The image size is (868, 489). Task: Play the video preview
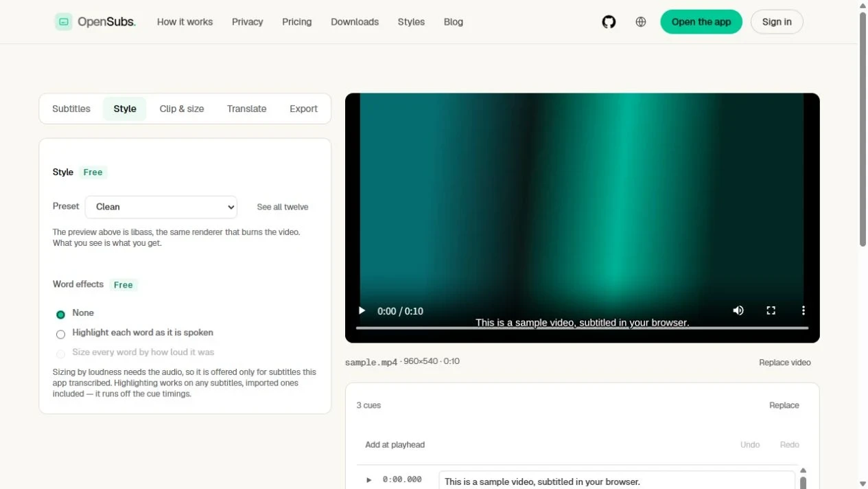pyautogui.click(x=362, y=310)
